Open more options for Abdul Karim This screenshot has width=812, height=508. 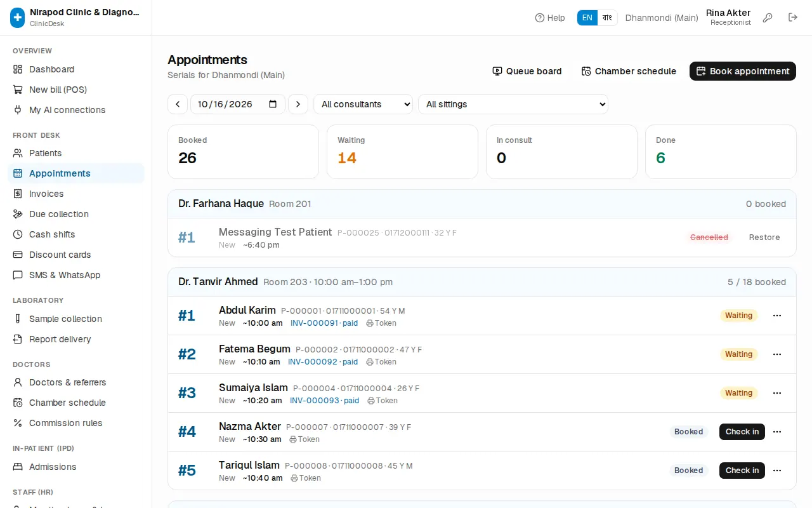point(777,316)
